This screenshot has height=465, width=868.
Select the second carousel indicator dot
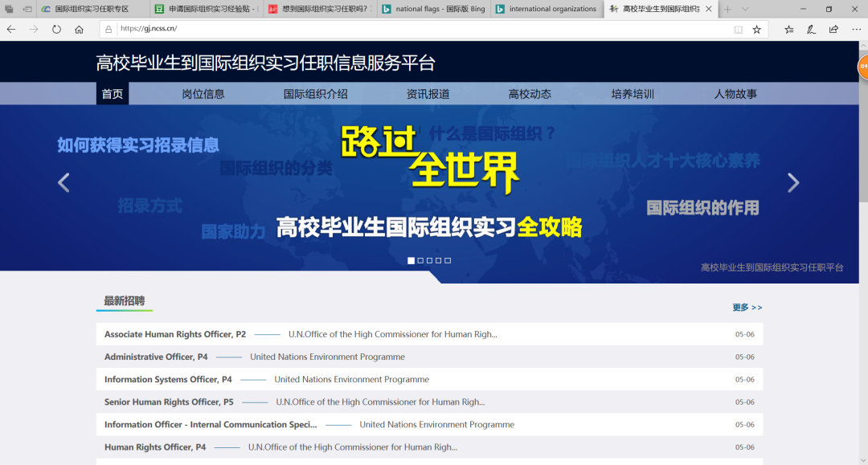[x=420, y=260]
